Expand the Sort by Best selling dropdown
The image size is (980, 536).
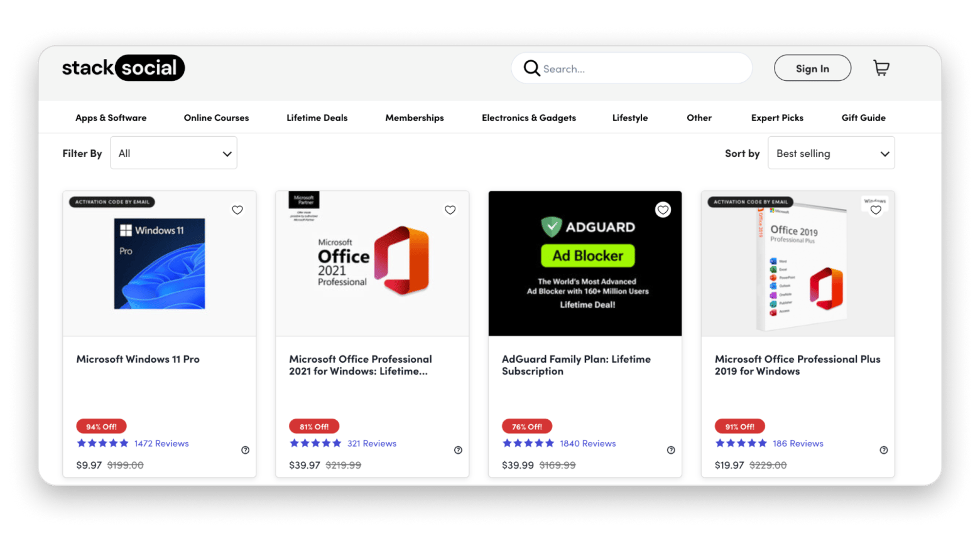(830, 153)
